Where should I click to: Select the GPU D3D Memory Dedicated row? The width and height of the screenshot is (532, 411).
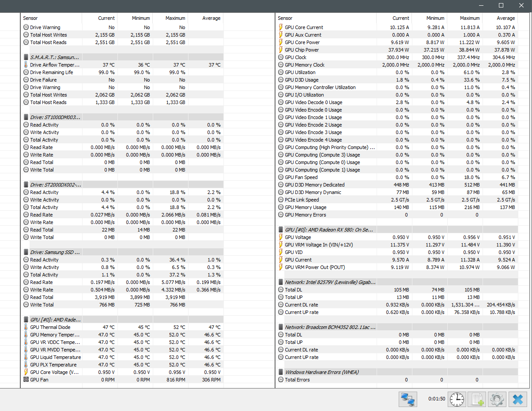click(397, 185)
